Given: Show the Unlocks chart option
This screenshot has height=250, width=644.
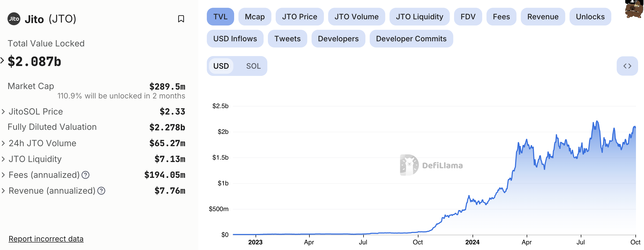Looking at the screenshot, I should (x=590, y=17).
